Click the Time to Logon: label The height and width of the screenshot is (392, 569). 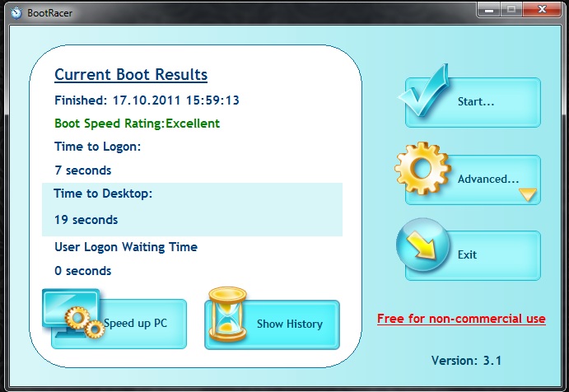98,147
